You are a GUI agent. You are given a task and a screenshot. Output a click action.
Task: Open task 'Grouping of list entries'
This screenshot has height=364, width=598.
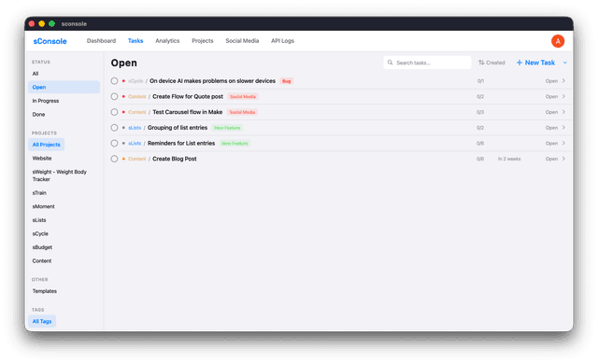click(178, 128)
